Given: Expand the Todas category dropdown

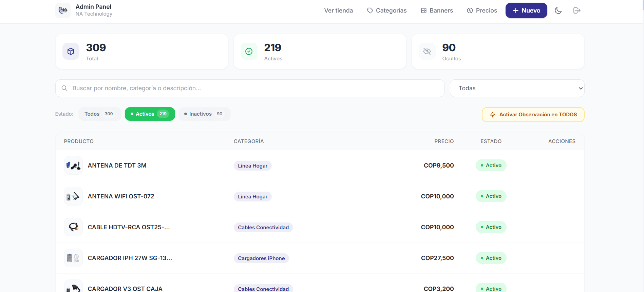Looking at the screenshot, I should (x=517, y=88).
